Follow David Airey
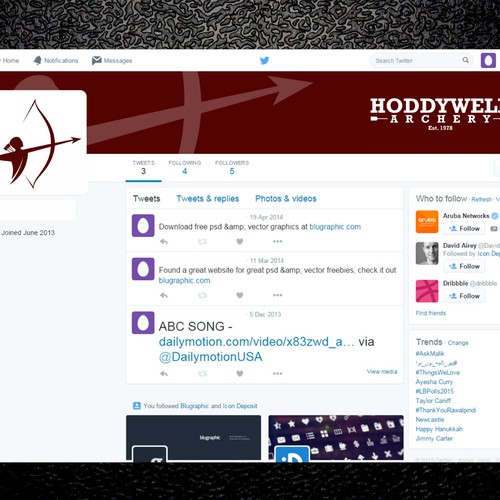This screenshot has width=500, height=500. pyautogui.click(x=464, y=266)
